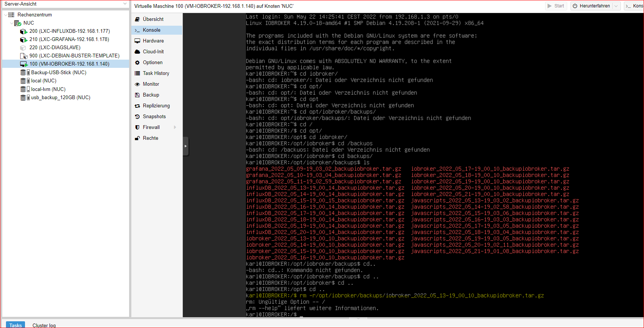Click iobroker_2022_05_17-19_00_10 backup filename
644x328 pixels.
coord(490,169)
